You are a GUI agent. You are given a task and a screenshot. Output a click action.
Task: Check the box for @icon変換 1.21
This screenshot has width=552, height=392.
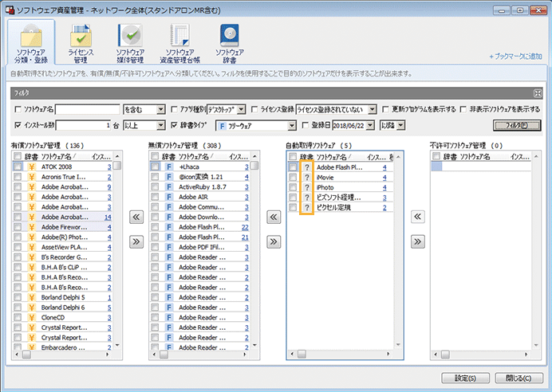[155, 177]
